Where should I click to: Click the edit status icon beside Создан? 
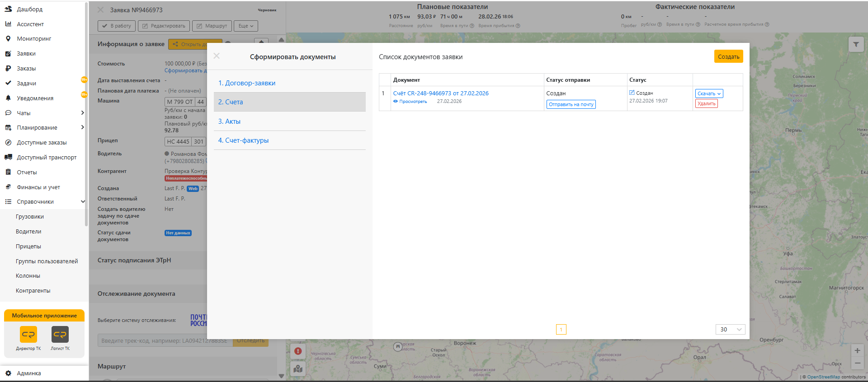[632, 93]
